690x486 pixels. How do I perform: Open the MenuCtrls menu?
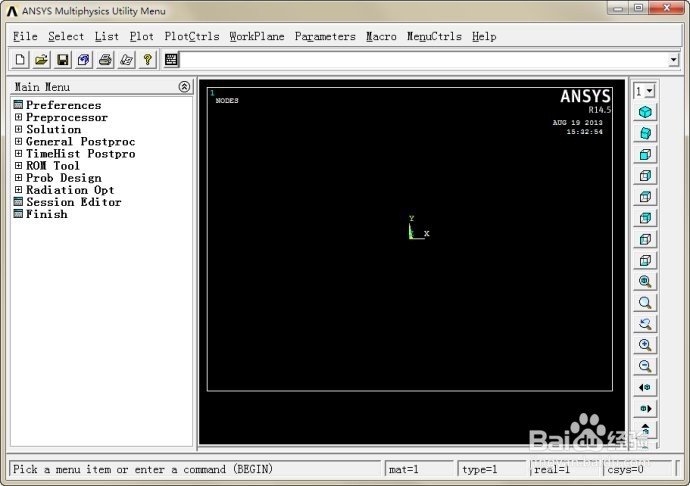pos(434,37)
